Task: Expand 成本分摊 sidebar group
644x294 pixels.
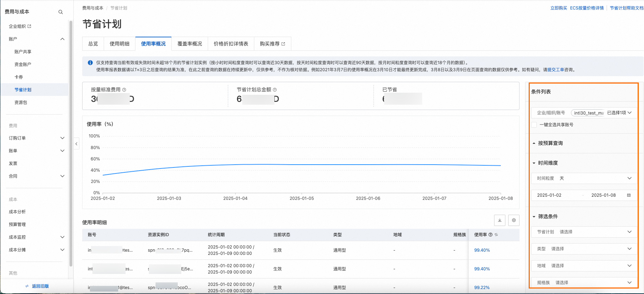Action: tap(62, 250)
